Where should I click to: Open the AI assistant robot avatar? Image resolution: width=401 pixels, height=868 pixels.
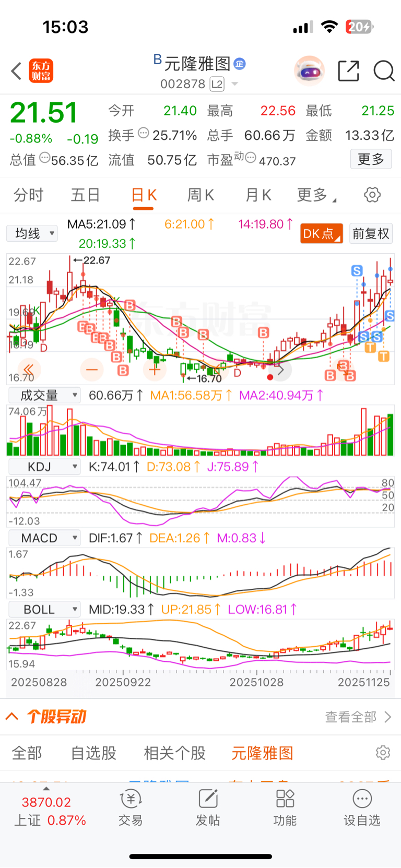310,70
